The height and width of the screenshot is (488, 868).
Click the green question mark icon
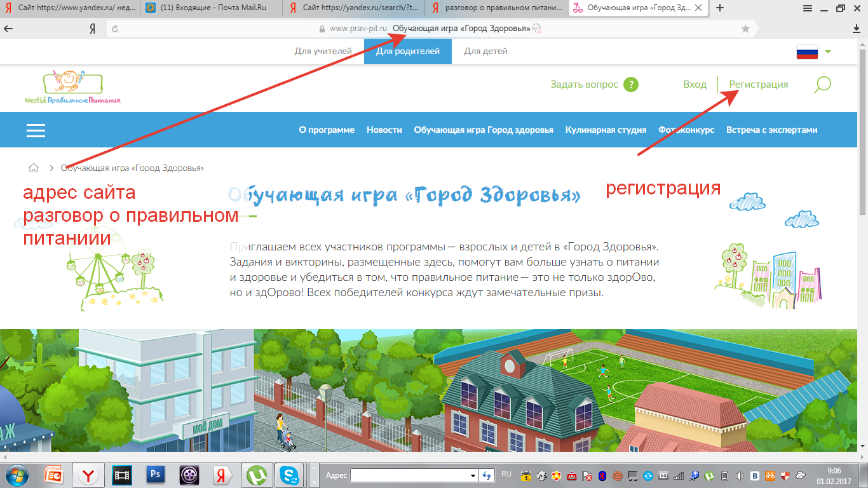(630, 85)
